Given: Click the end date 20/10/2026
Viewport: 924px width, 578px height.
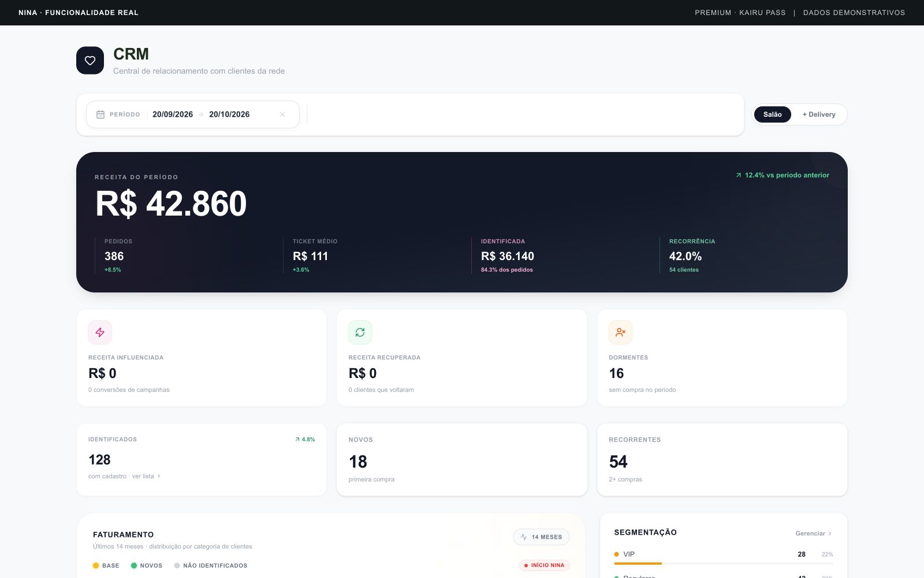Looking at the screenshot, I should pyautogui.click(x=229, y=114).
